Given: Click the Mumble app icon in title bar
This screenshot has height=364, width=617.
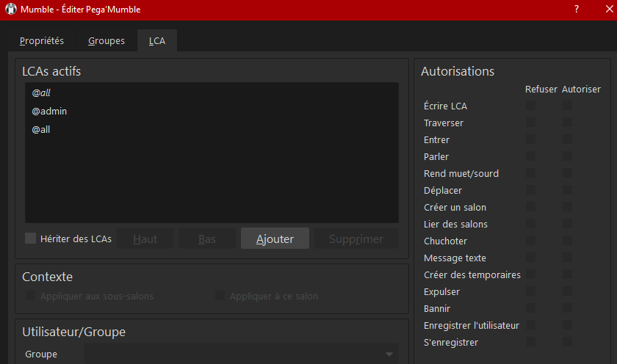Looking at the screenshot, I should point(11,10).
